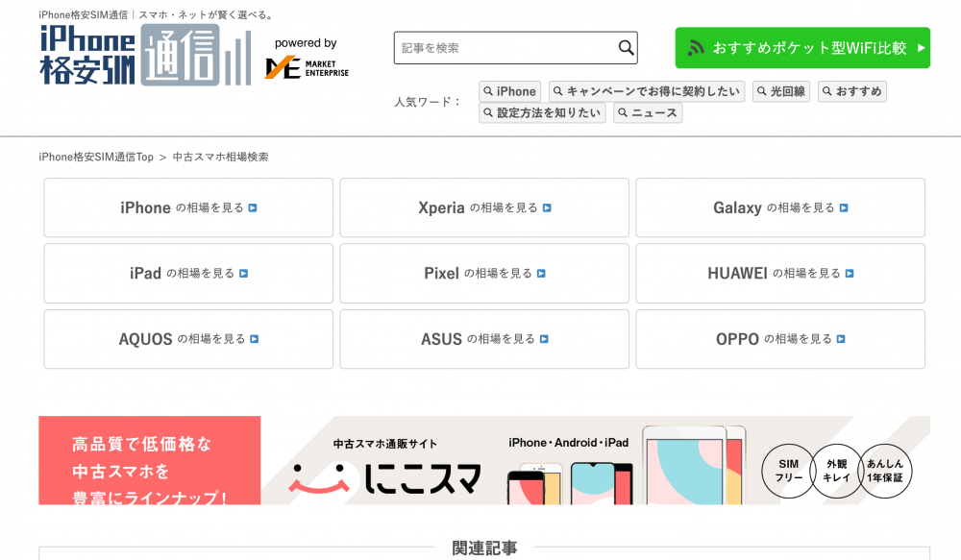The width and height of the screenshot is (961, 560).
Task: Click the search magnifier icon in search box
Action: tap(626, 48)
